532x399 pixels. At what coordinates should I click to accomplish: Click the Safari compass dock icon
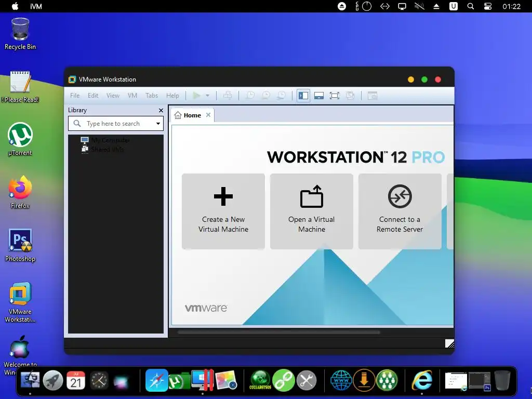click(157, 380)
